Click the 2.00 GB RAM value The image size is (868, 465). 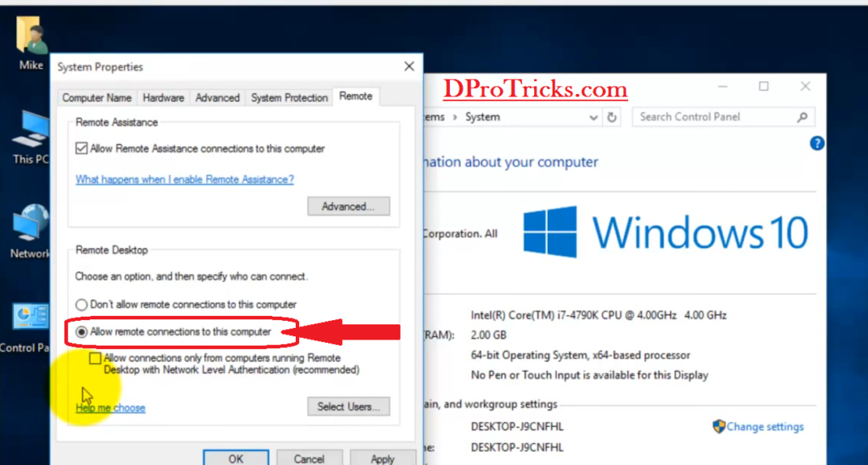[x=489, y=335]
